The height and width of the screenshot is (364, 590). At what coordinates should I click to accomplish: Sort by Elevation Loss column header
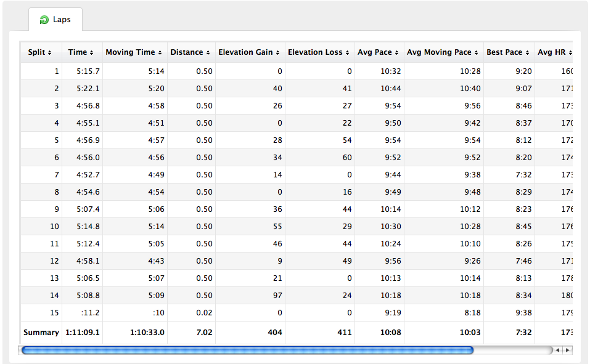tap(319, 52)
